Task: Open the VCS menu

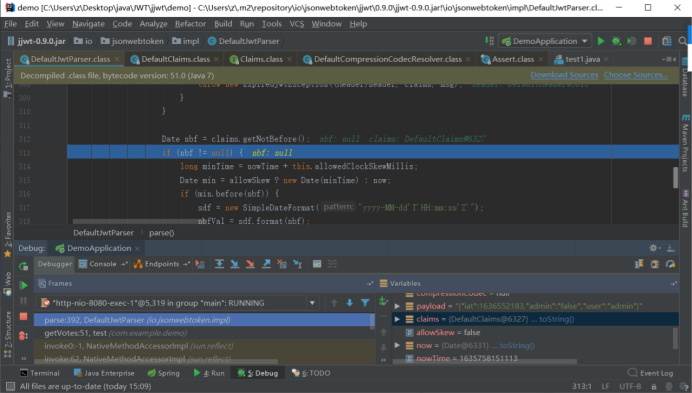Action: coord(297,24)
